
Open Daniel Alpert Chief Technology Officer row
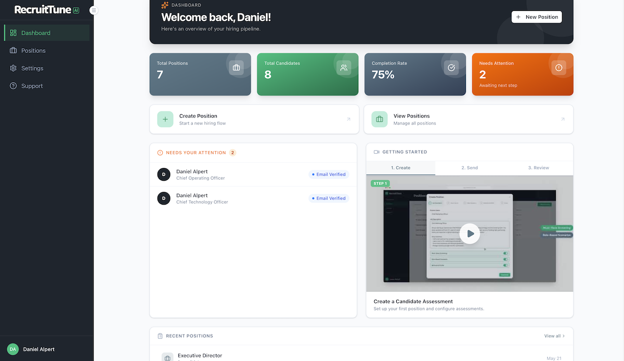point(254,198)
